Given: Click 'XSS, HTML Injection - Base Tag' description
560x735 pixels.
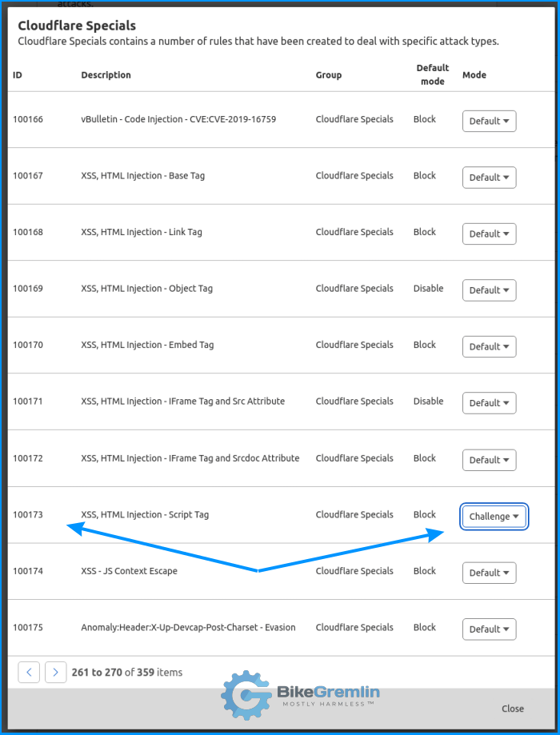Looking at the screenshot, I should pos(142,176).
